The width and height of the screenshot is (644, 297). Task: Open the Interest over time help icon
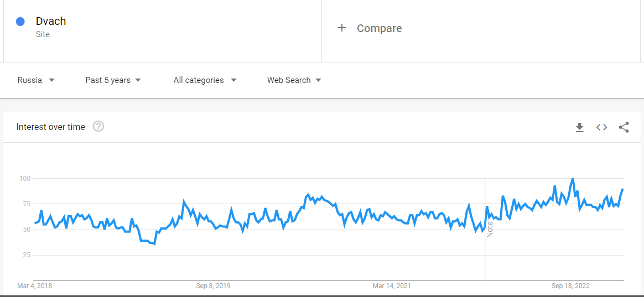(98, 127)
